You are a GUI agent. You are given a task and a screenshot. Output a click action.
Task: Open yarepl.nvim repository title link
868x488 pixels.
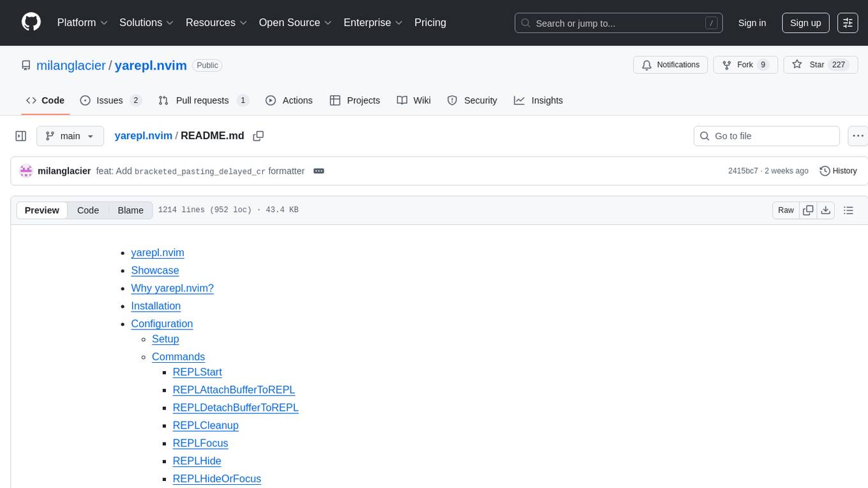pyautogui.click(x=151, y=65)
